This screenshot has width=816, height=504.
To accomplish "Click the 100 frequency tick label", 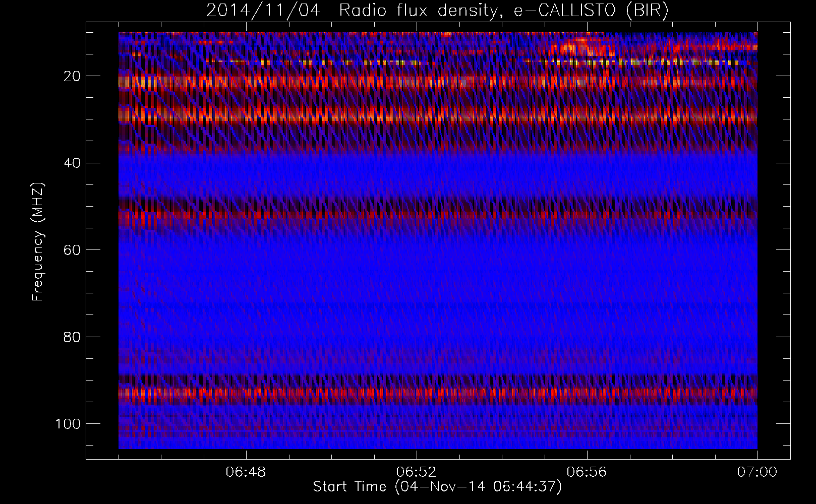I will (68, 423).
